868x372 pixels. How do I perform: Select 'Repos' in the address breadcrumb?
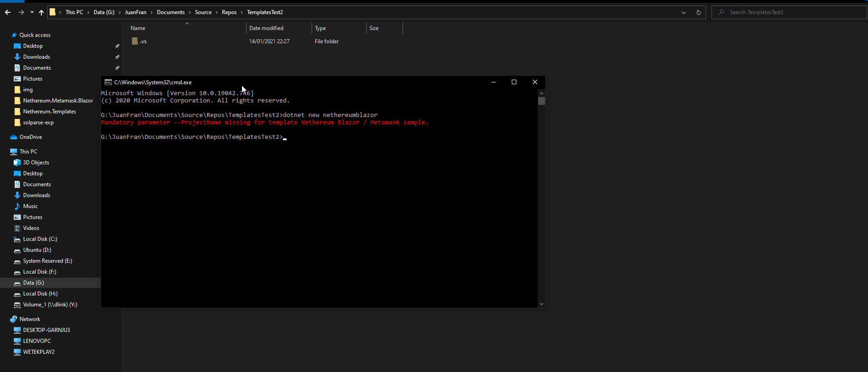pyautogui.click(x=229, y=12)
